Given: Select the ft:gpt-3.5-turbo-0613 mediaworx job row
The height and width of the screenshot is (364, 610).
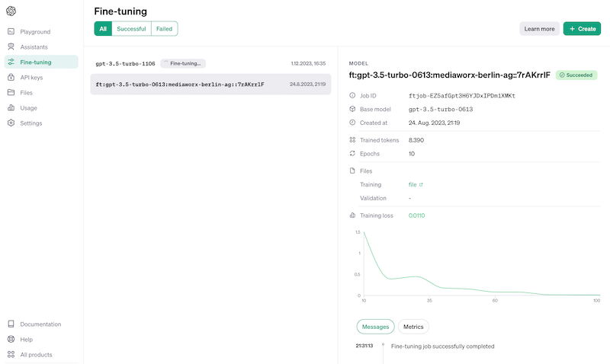Looking at the screenshot, I should [210, 85].
